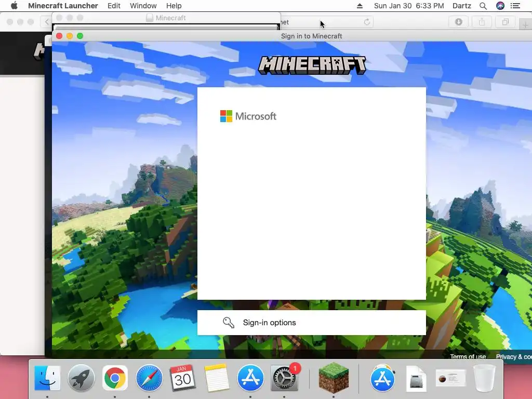Image resolution: width=532 pixels, height=399 pixels.
Task: Click Safari address bar field
Action: (326, 22)
